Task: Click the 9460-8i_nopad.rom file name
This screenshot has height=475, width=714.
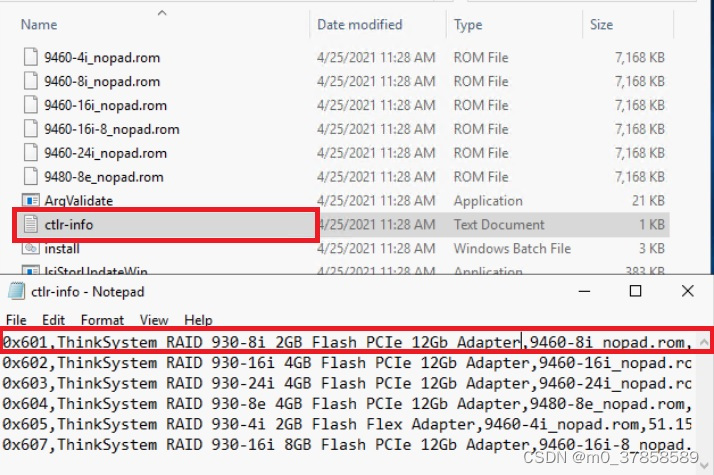Action: [102, 81]
